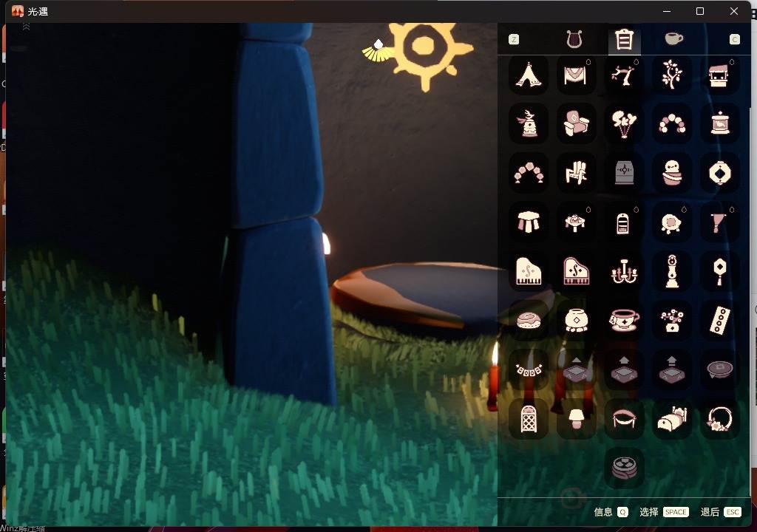Click the 退后 ESC back button
The height and width of the screenshot is (532, 757).
720,512
